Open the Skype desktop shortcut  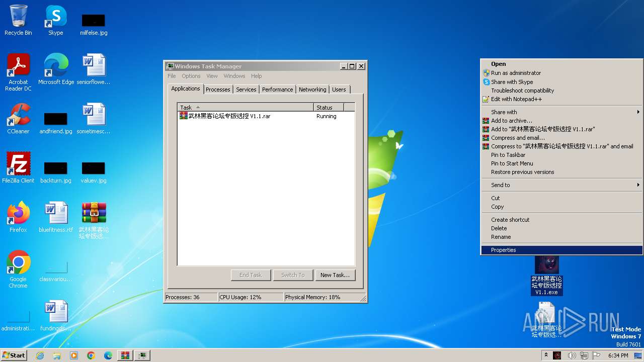pyautogui.click(x=55, y=20)
